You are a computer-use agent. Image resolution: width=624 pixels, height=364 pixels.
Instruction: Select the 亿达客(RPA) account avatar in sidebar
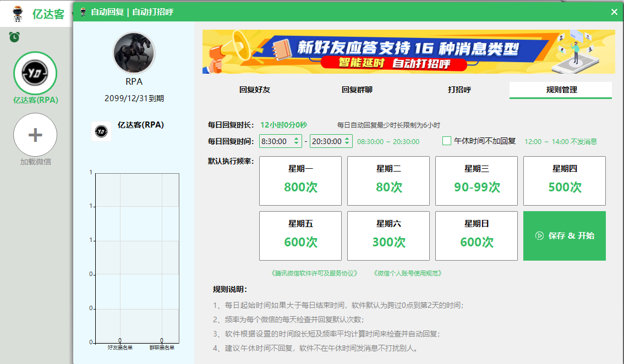[x=35, y=73]
